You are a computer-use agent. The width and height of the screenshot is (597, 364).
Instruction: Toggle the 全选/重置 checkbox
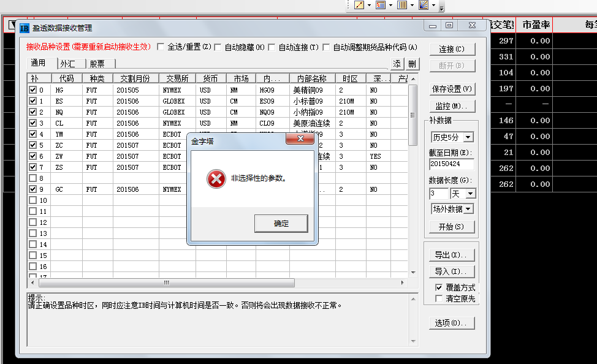[161, 47]
